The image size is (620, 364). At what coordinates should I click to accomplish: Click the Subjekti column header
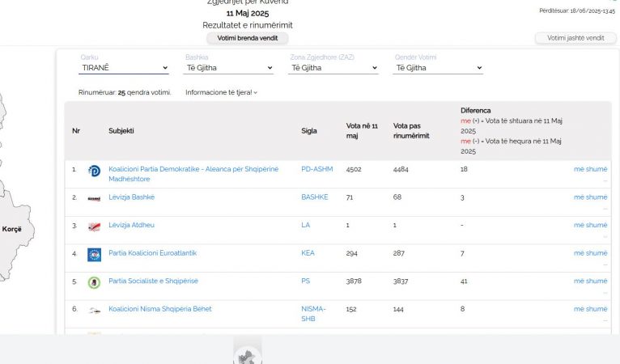coord(121,131)
